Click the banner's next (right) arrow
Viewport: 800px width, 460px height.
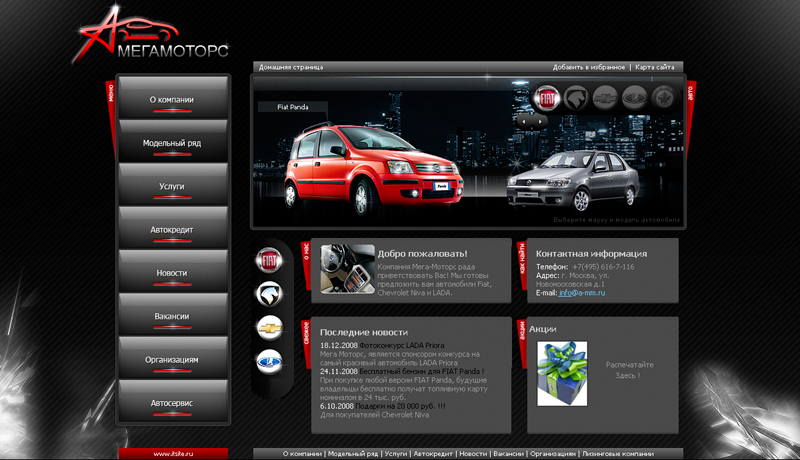click(x=540, y=121)
